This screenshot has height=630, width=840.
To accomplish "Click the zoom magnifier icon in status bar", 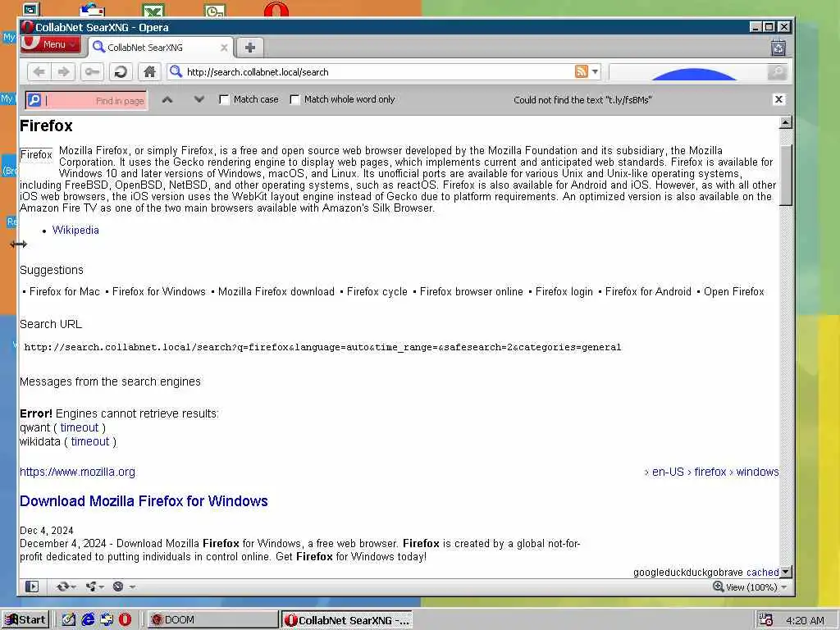I will coord(718,587).
